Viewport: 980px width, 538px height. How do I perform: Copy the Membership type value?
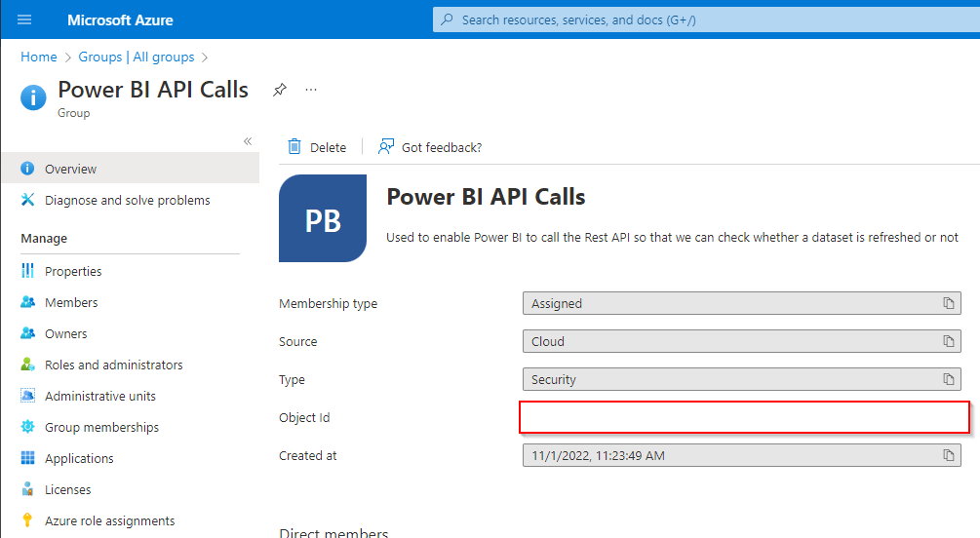pyautogui.click(x=948, y=304)
